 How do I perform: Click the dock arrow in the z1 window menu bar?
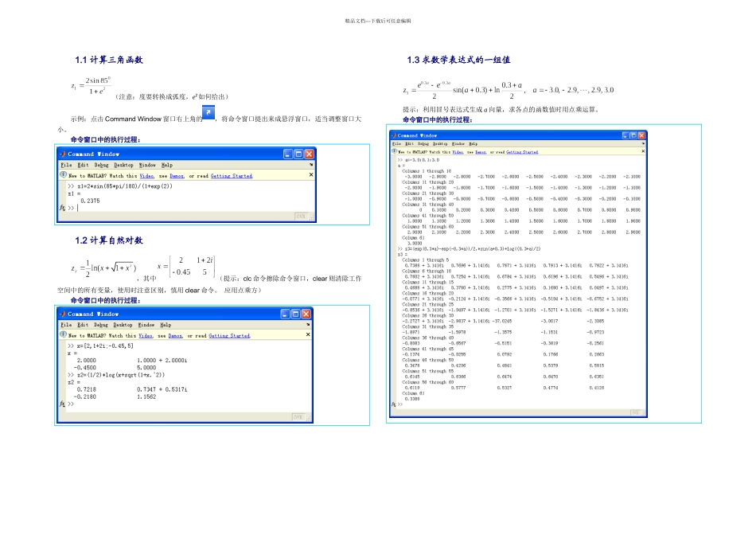(x=311, y=165)
